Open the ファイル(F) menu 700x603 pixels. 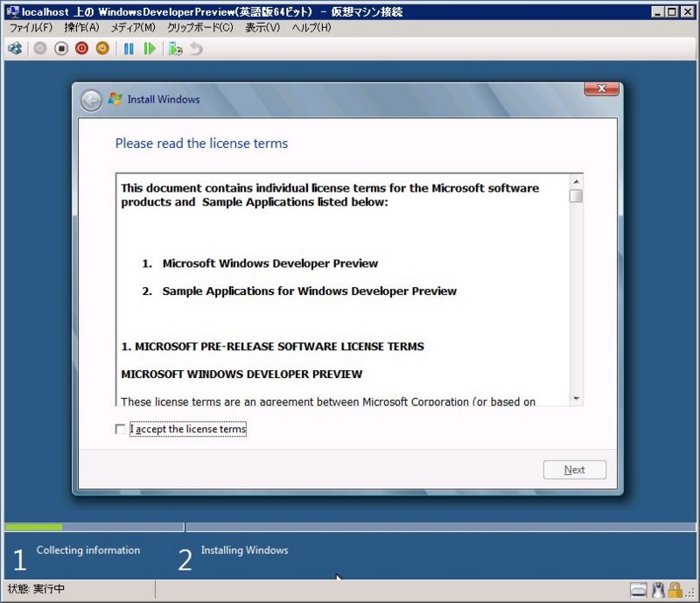pyautogui.click(x=31, y=28)
